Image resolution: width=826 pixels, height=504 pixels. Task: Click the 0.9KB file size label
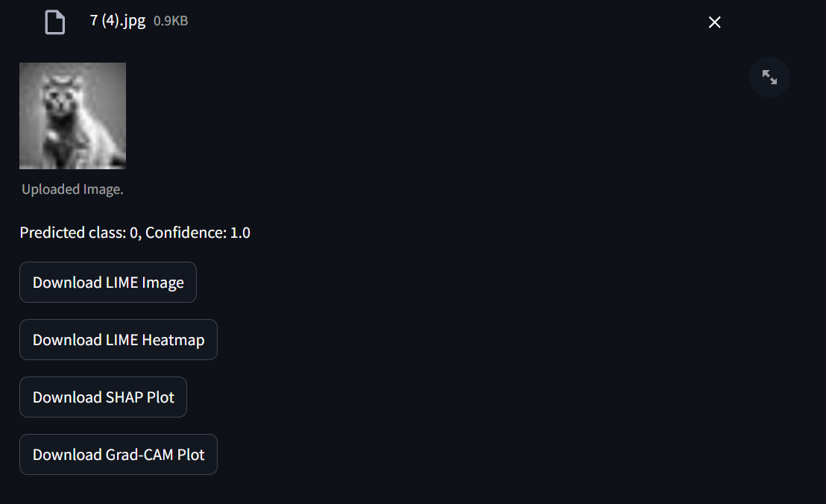click(x=171, y=21)
